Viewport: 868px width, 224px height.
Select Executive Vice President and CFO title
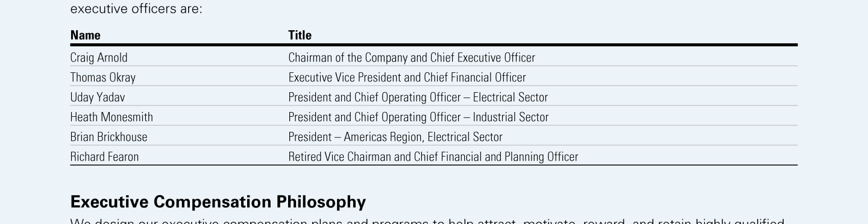pos(407,78)
